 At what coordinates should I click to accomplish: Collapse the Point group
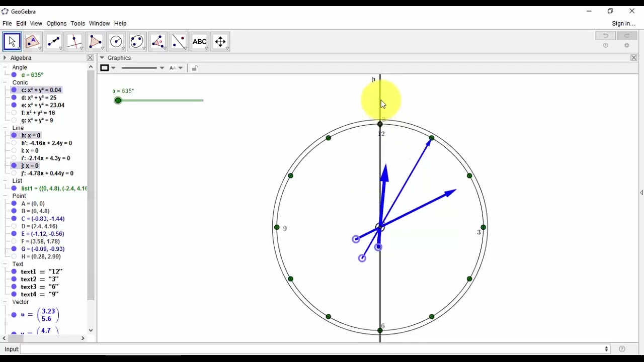tap(6, 196)
